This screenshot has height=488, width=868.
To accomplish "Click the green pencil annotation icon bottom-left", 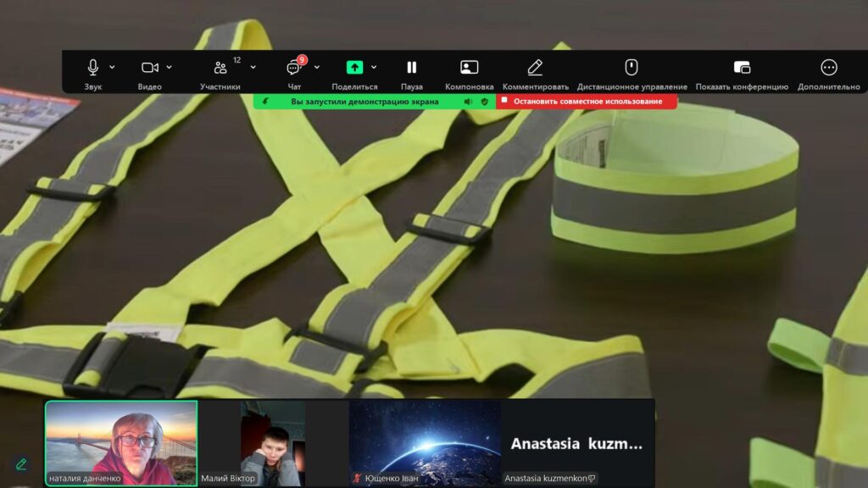I will 21,464.
